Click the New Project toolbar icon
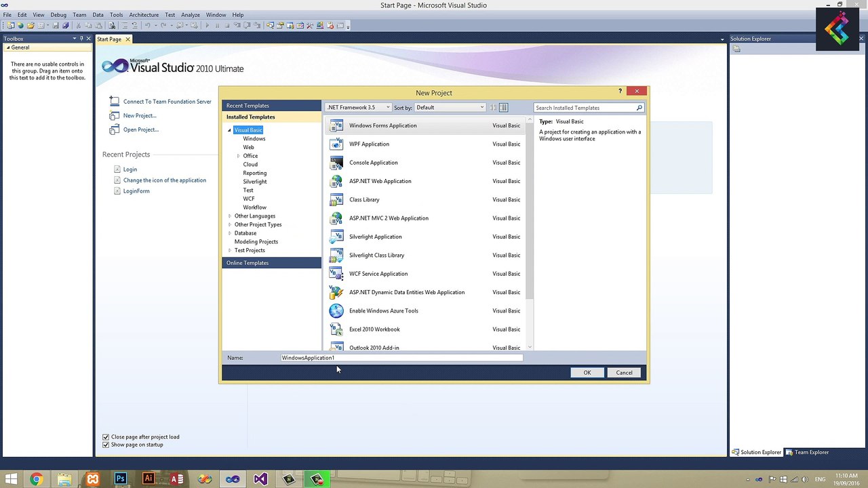Screen dimensions: 868x488 coord(10,26)
